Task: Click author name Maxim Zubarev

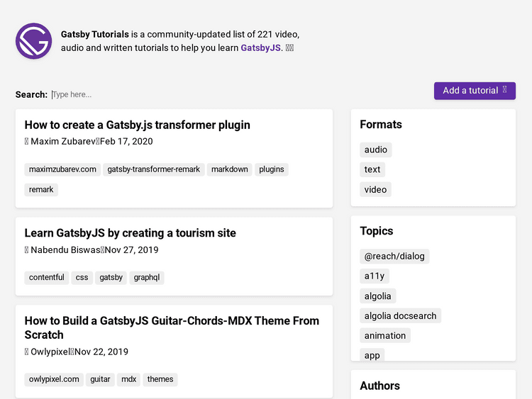Action: [x=63, y=141]
